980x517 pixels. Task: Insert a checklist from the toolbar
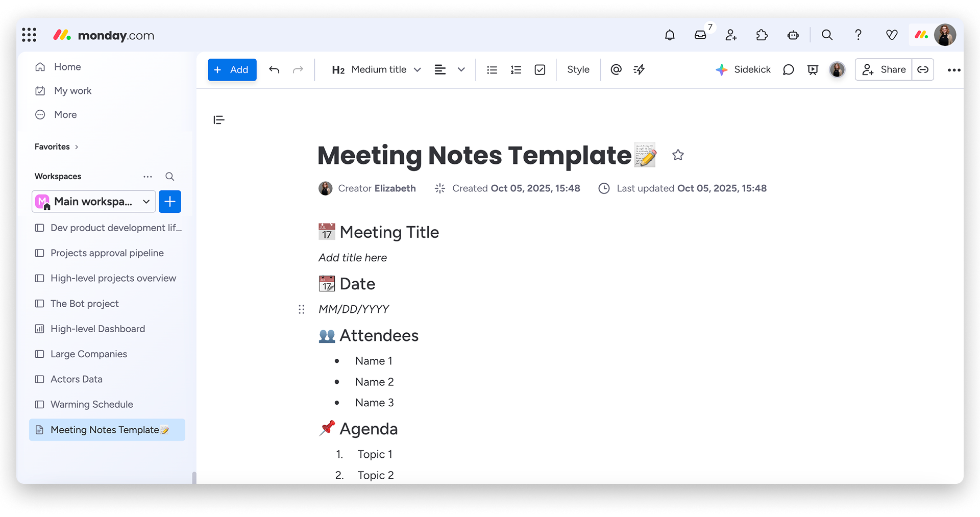pos(540,70)
